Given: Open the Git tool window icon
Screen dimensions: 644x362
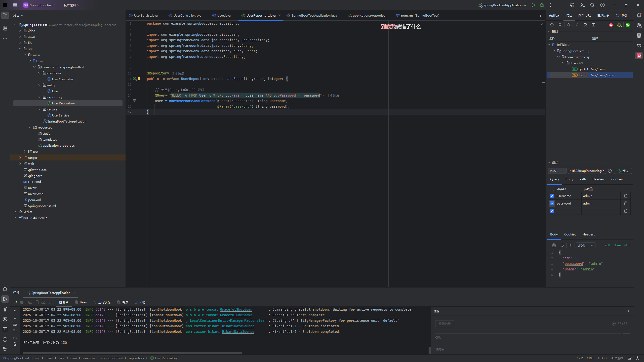Looking at the screenshot, I should click(5, 349).
